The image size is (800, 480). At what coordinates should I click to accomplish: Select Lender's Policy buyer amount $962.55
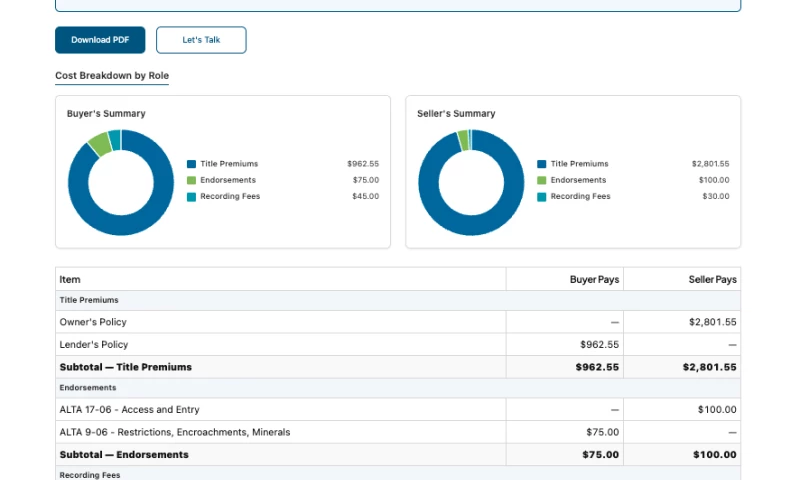[x=599, y=344]
